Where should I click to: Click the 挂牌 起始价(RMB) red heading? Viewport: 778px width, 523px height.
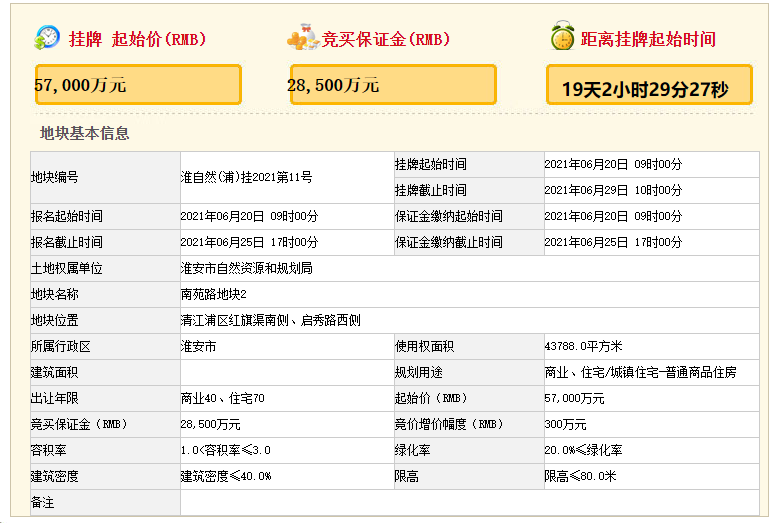coord(137,39)
